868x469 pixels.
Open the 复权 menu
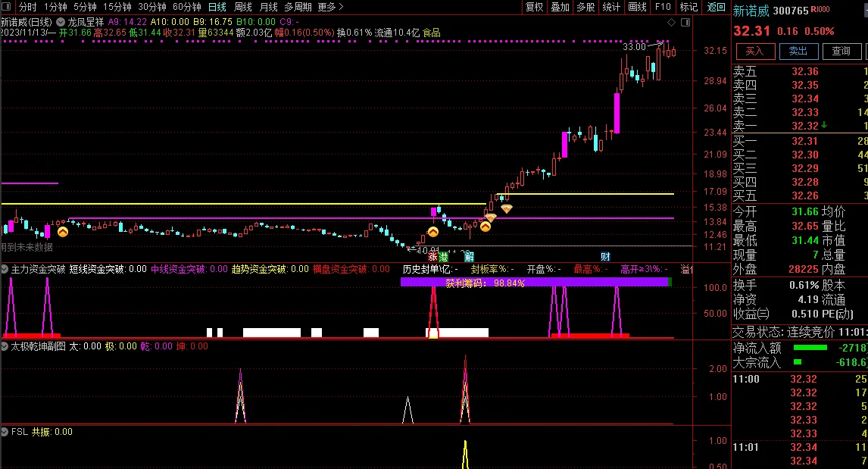pos(534,7)
